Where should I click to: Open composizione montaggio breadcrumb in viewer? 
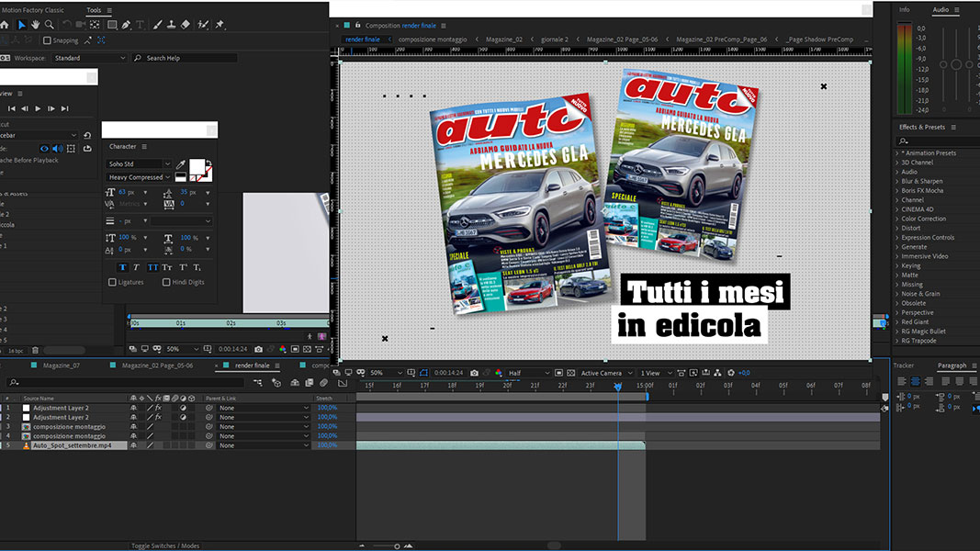pos(433,39)
